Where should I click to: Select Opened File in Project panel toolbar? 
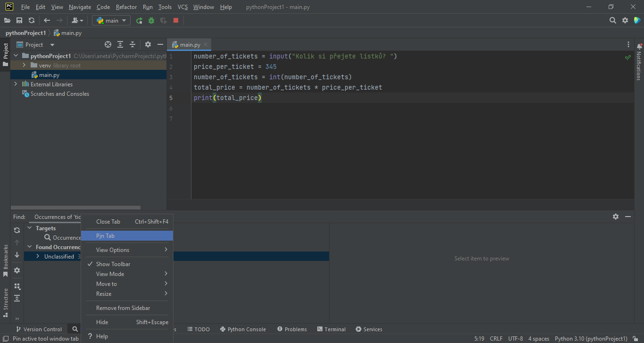[x=107, y=44]
